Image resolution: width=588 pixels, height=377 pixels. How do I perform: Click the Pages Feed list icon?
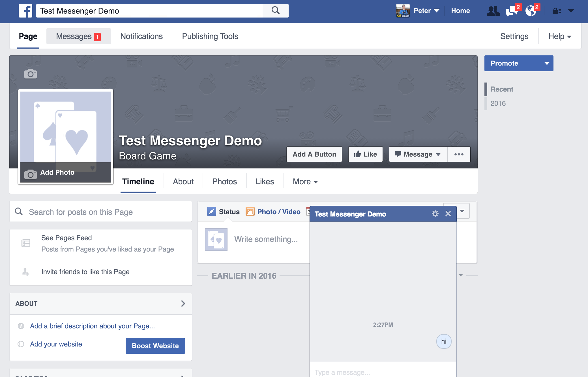26,243
